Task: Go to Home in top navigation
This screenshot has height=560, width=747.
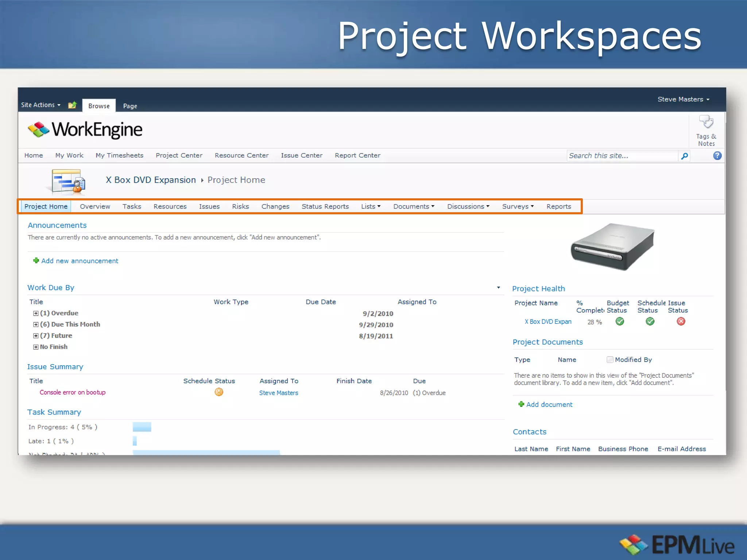Action: [x=34, y=155]
